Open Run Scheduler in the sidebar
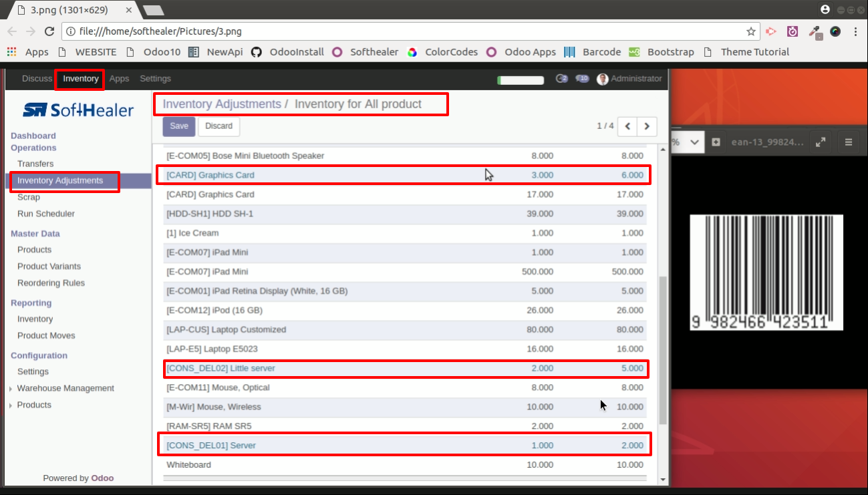Image resolution: width=868 pixels, height=495 pixels. (x=46, y=214)
